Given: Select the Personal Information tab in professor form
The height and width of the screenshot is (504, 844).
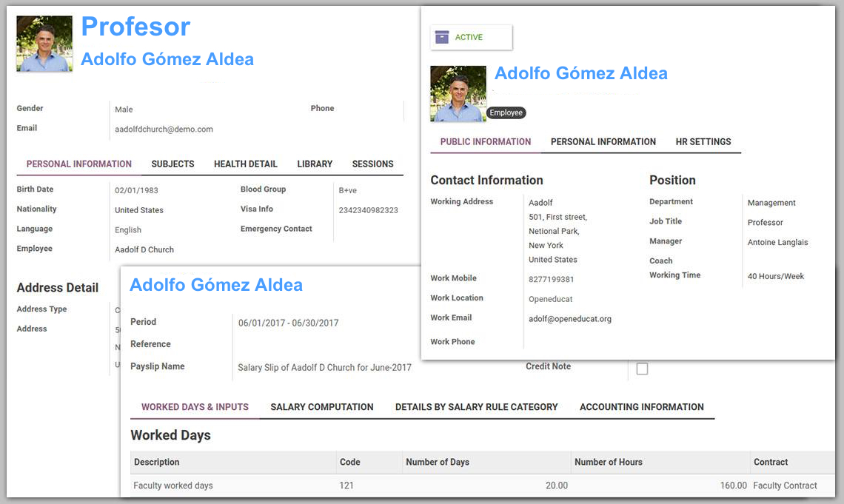Looking at the screenshot, I should [x=78, y=164].
